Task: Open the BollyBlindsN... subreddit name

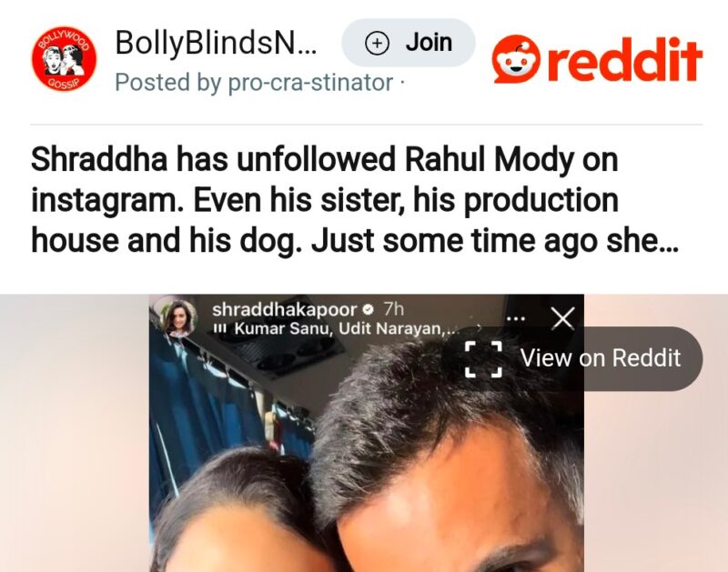Action: point(216,42)
